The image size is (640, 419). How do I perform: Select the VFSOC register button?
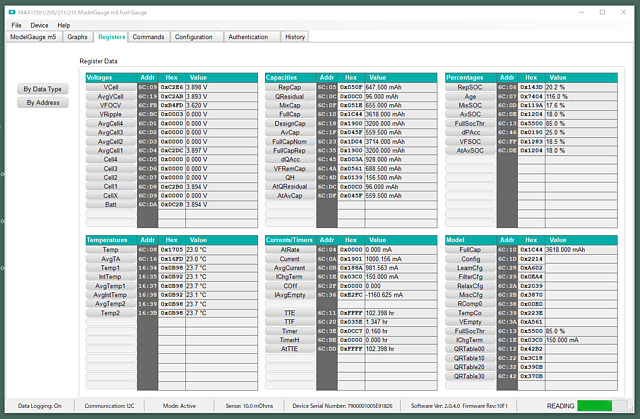click(x=470, y=142)
